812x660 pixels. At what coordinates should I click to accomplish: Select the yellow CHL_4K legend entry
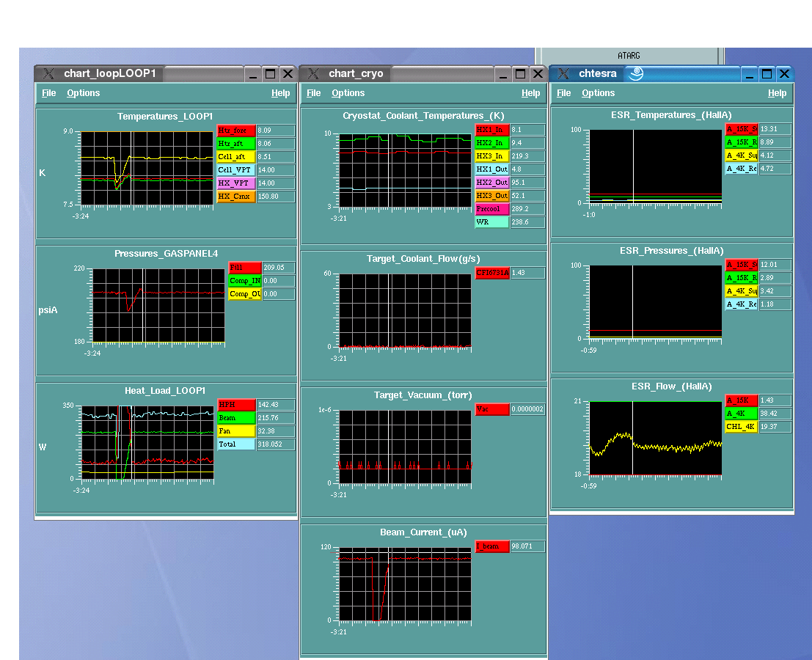point(742,427)
